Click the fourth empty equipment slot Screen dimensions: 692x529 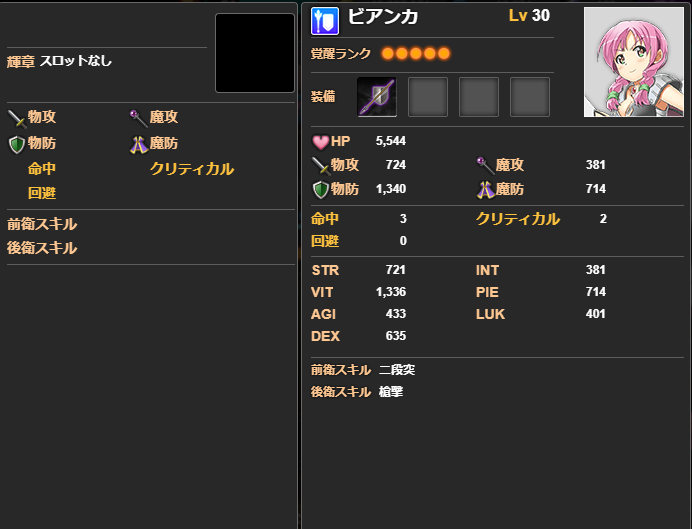(x=530, y=97)
